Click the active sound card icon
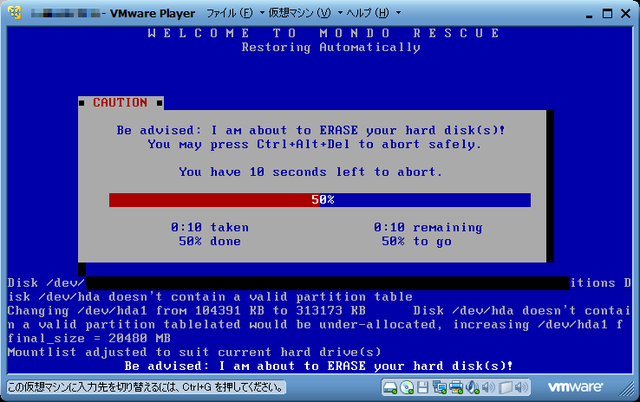The image size is (640, 402). click(473, 387)
